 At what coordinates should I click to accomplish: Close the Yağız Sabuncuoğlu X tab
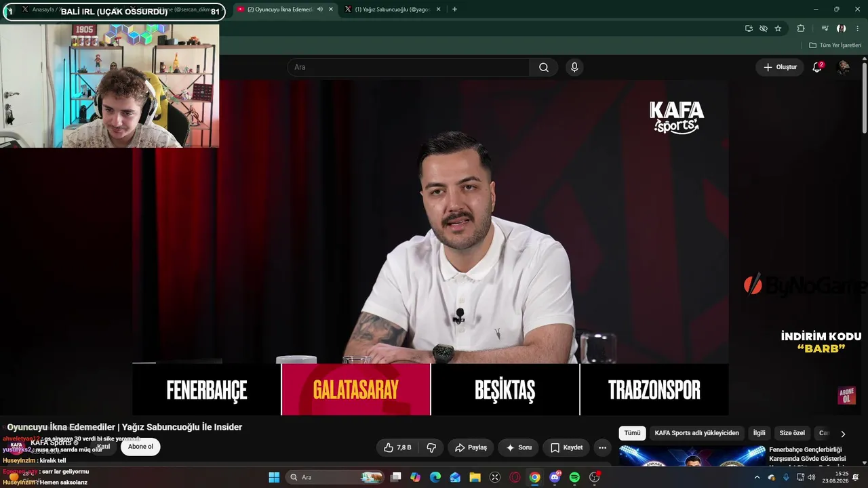[439, 9]
